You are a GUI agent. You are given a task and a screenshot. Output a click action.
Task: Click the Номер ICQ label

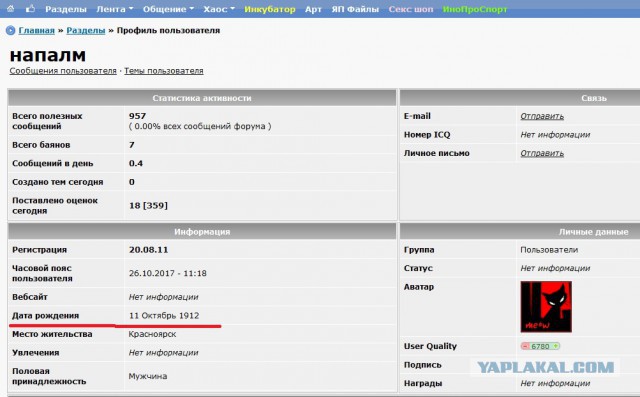click(427, 135)
